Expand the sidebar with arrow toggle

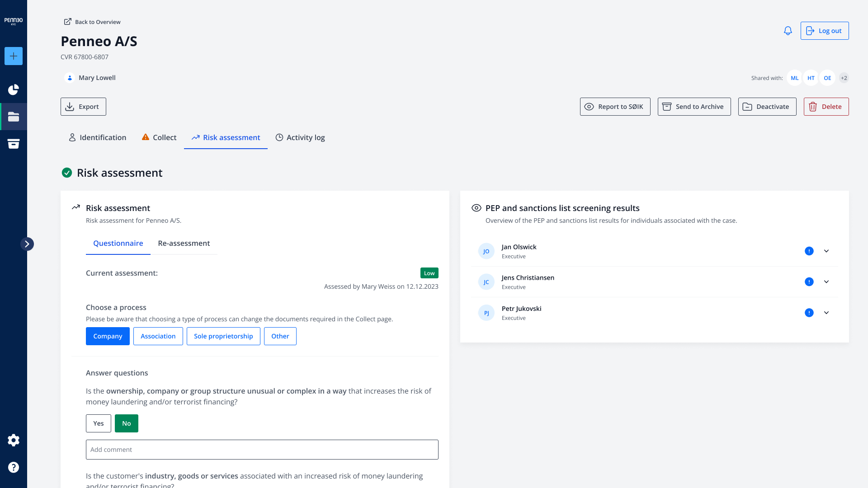[27, 244]
